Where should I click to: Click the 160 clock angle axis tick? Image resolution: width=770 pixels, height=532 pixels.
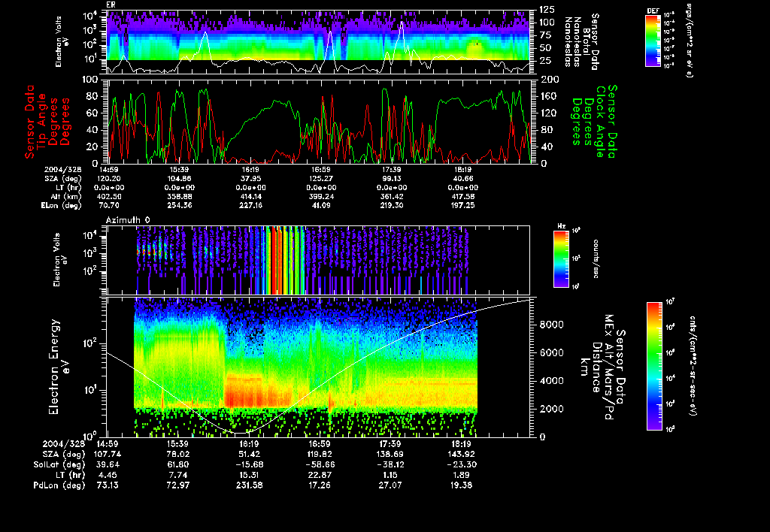[548, 96]
